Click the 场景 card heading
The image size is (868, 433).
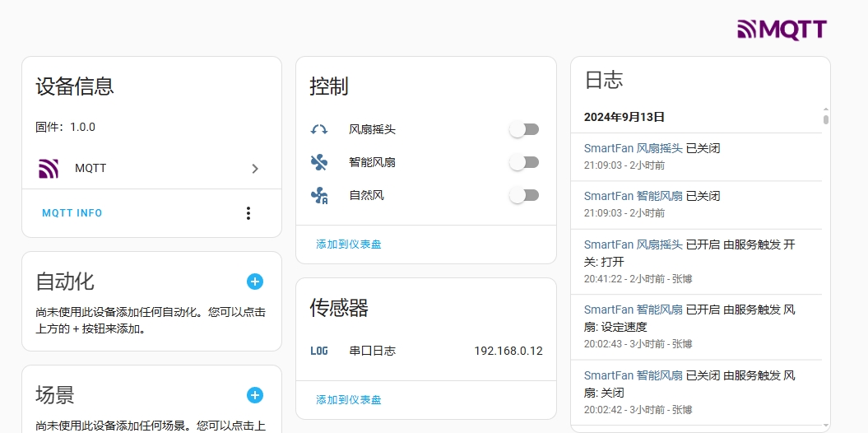coord(55,395)
